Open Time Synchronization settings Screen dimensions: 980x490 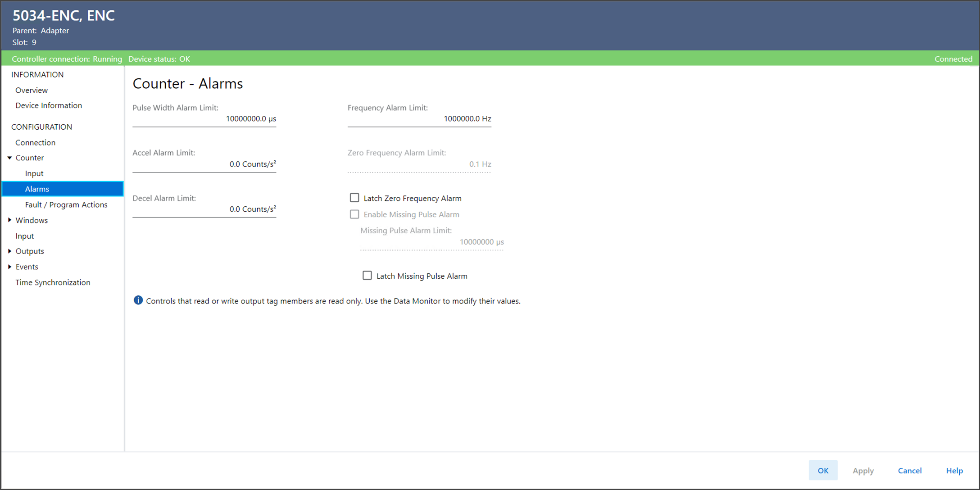pyautogui.click(x=53, y=282)
